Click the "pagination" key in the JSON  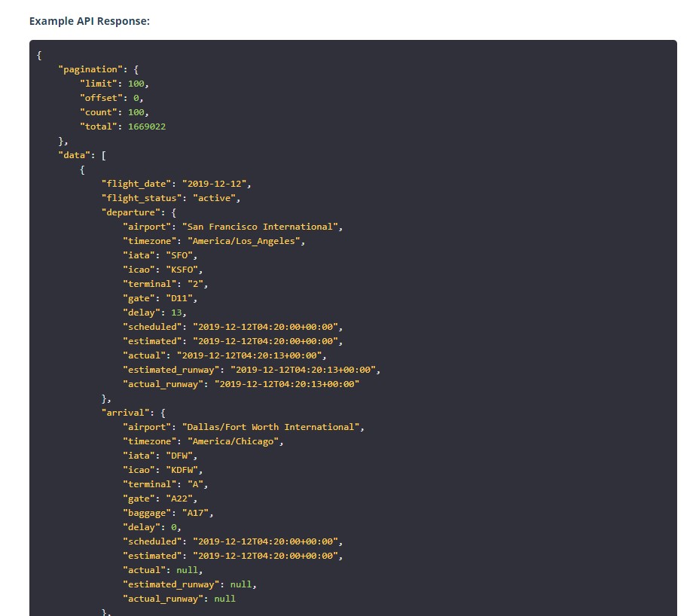(88, 69)
